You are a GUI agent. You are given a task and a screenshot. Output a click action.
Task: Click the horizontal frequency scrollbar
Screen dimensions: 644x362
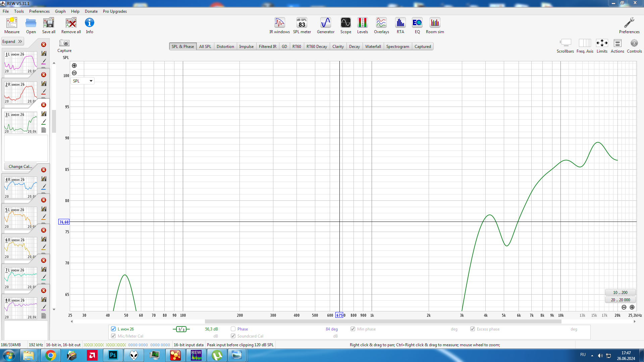click(382, 321)
